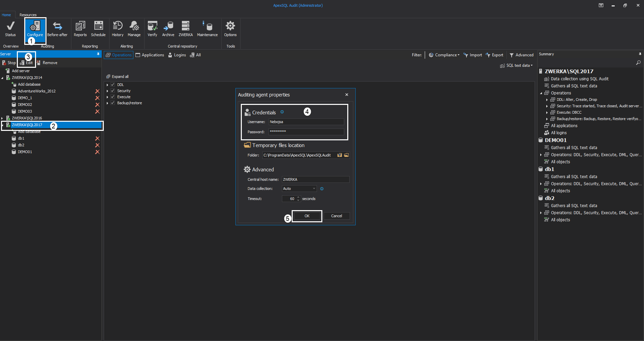Click the Export filter button
The width and height of the screenshot is (644, 341).
(x=494, y=55)
